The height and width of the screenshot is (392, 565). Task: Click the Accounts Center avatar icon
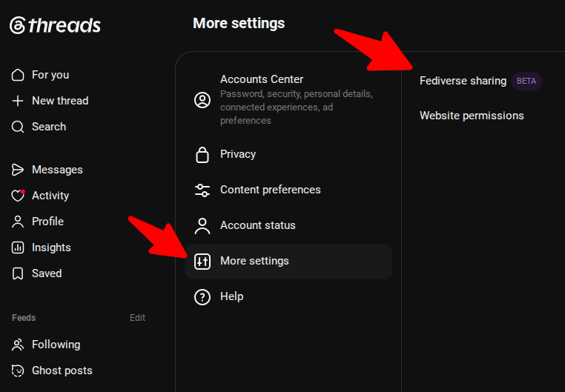[x=202, y=100]
